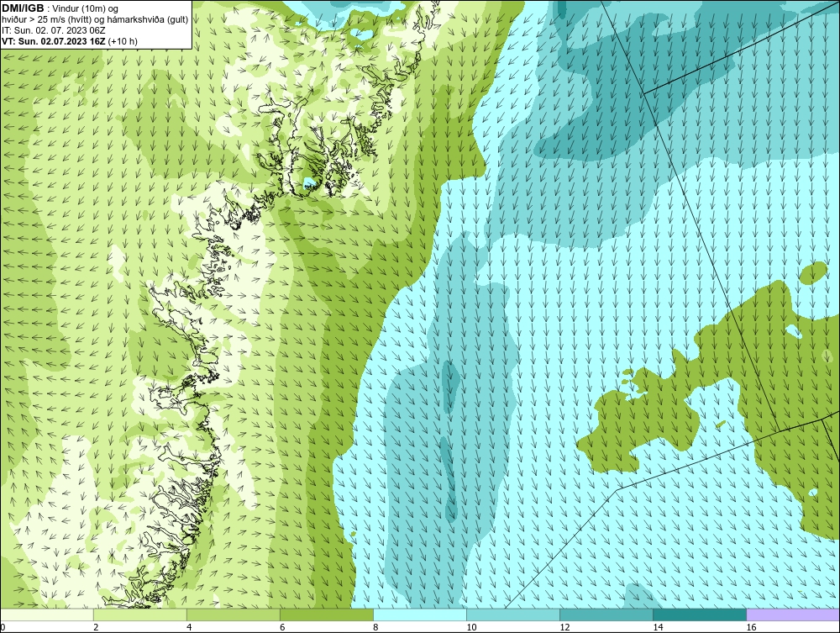Screen dimensions: 840x633
Task: Click the legend label "0"
Action: click(x=3, y=627)
